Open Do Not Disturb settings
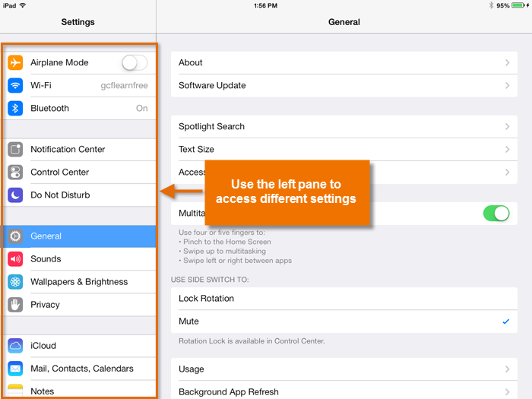 [x=80, y=195]
